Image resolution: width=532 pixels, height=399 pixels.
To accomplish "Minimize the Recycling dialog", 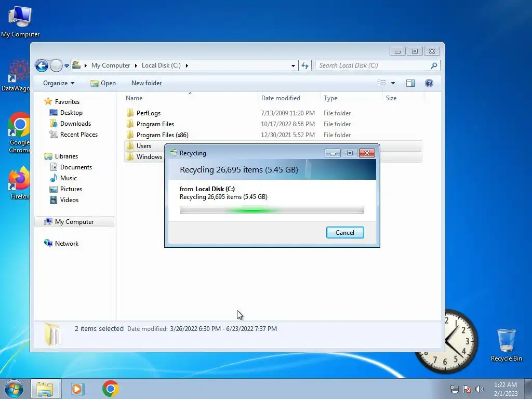I will pos(332,153).
